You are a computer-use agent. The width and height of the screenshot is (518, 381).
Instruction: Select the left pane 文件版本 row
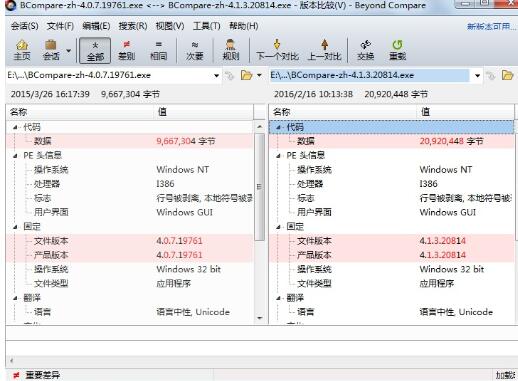coord(130,241)
